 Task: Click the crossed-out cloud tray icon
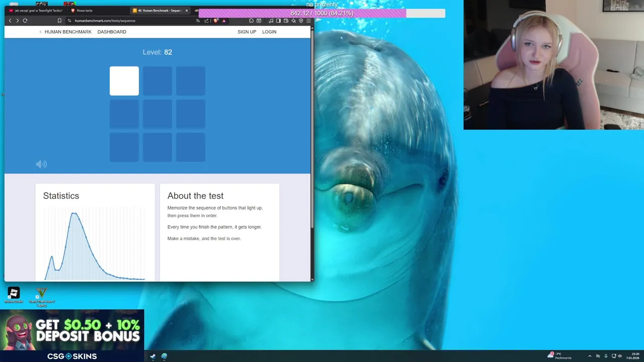pyautogui.click(x=598, y=356)
